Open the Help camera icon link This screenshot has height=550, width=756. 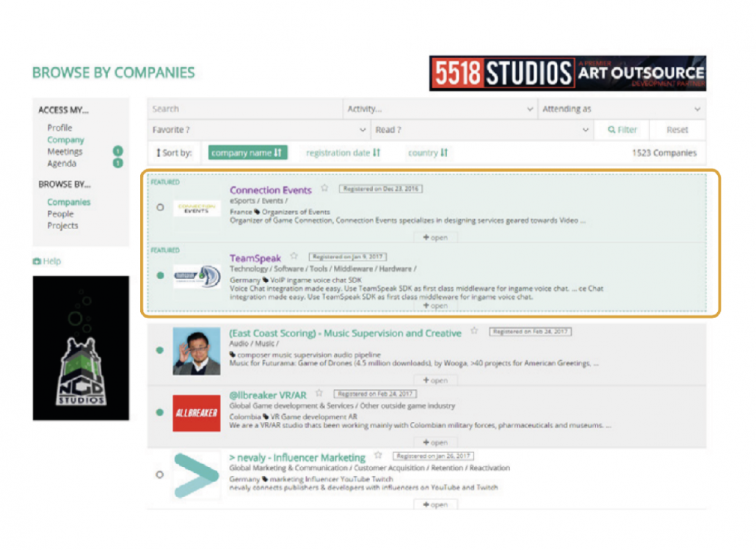click(37, 261)
